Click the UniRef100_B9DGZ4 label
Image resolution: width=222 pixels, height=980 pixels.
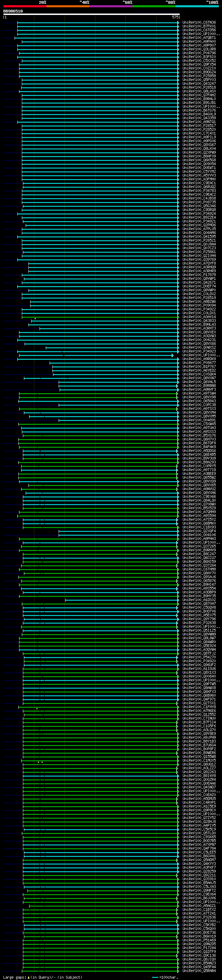click(199, 72)
